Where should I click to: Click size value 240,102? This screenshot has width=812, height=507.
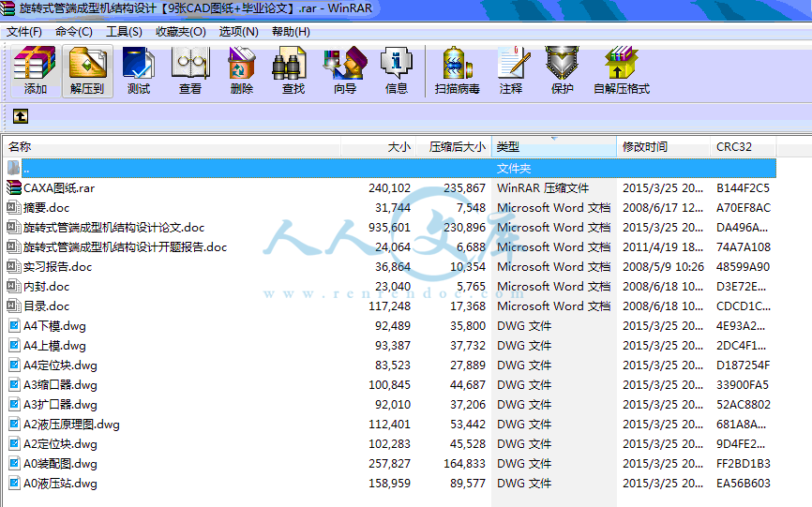tap(389, 187)
